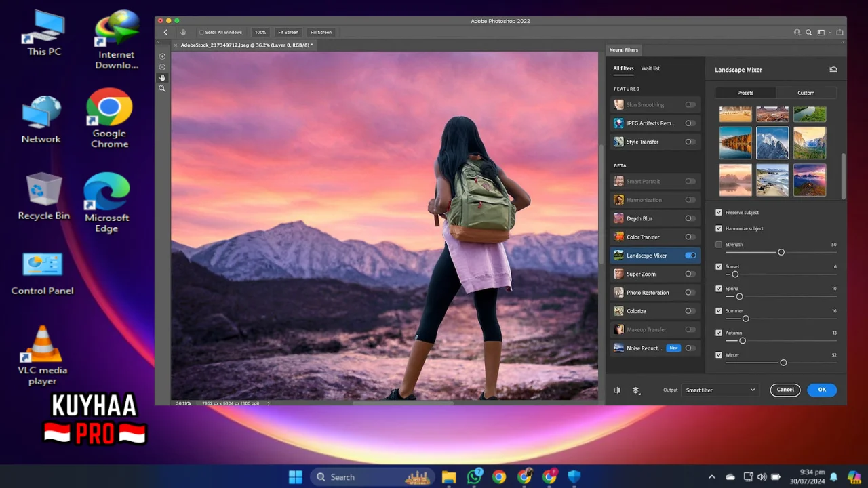Switch to the All filters tab

pyautogui.click(x=623, y=68)
